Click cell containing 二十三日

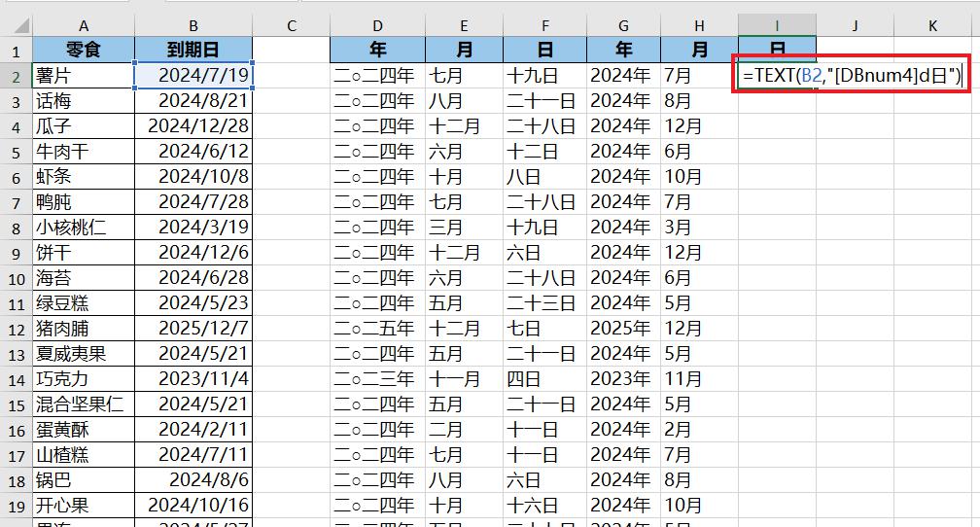544,303
